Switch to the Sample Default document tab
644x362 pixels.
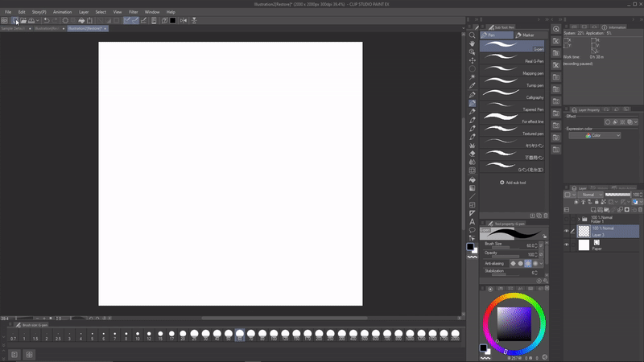[x=16, y=28]
